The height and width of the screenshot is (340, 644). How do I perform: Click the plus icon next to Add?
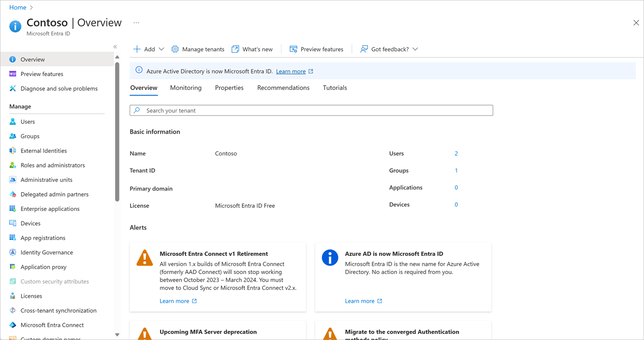pyautogui.click(x=137, y=49)
